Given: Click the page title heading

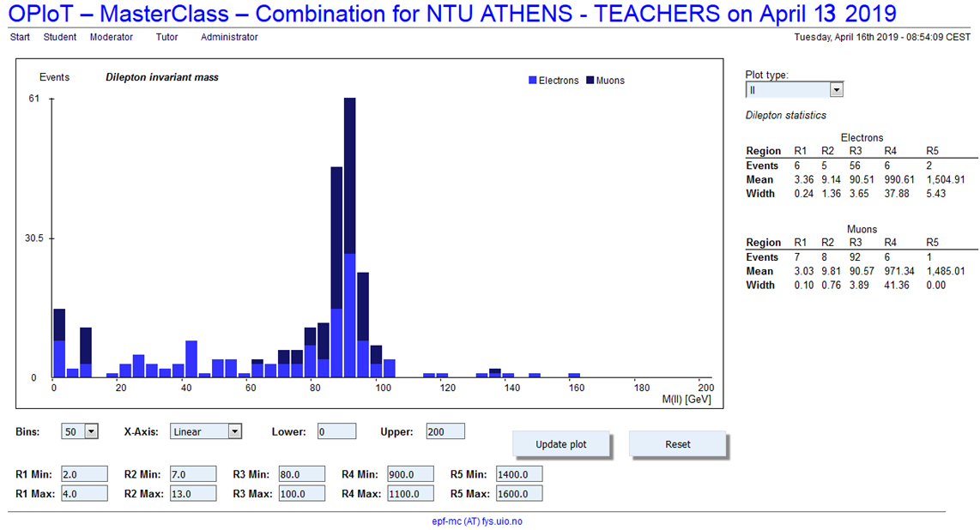Looking at the screenshot, I should tap(452, 14).
